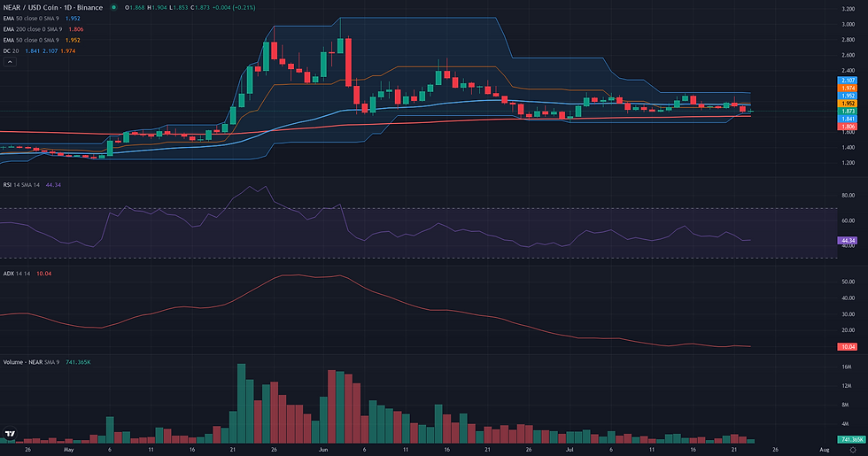
Task: Select the ADX 14 14 legend
Action: click(x=27, y=274)
